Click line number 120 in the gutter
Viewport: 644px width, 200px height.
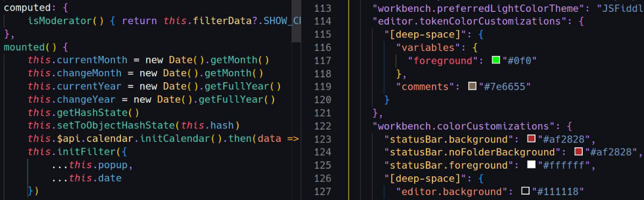click(x=322, y=99)
